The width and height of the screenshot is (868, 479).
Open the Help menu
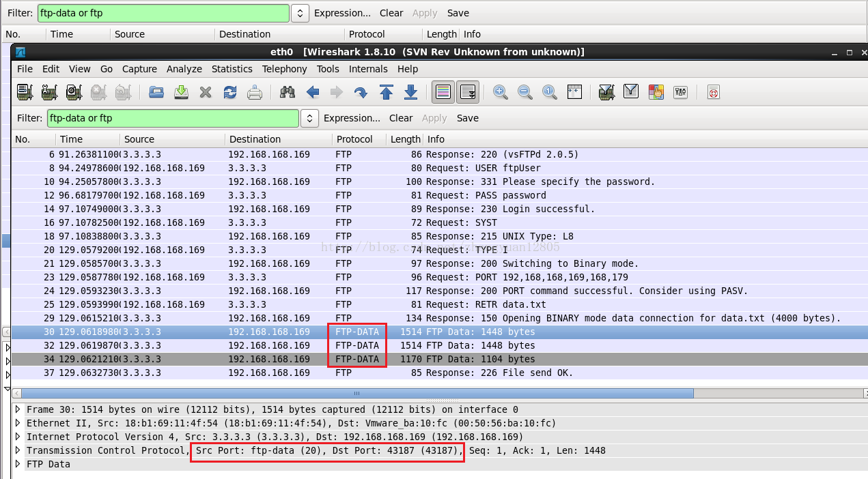pyautogui.click(x=408, y=69)
